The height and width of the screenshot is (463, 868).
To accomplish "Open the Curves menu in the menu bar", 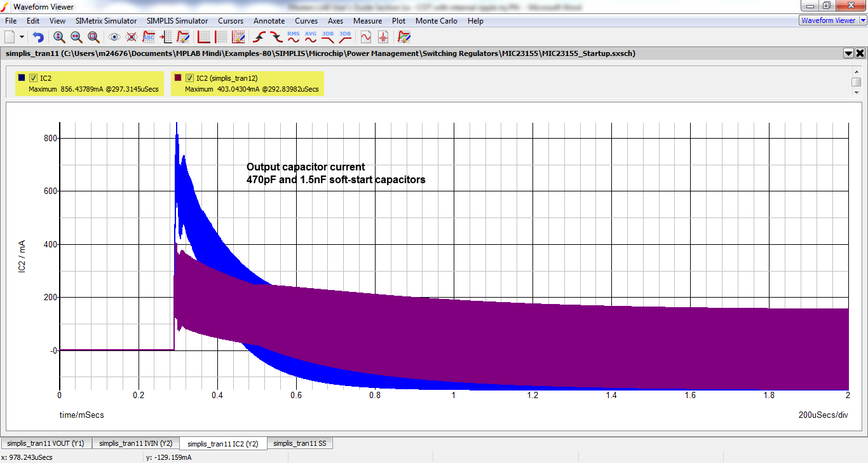I will pos(306,20).
